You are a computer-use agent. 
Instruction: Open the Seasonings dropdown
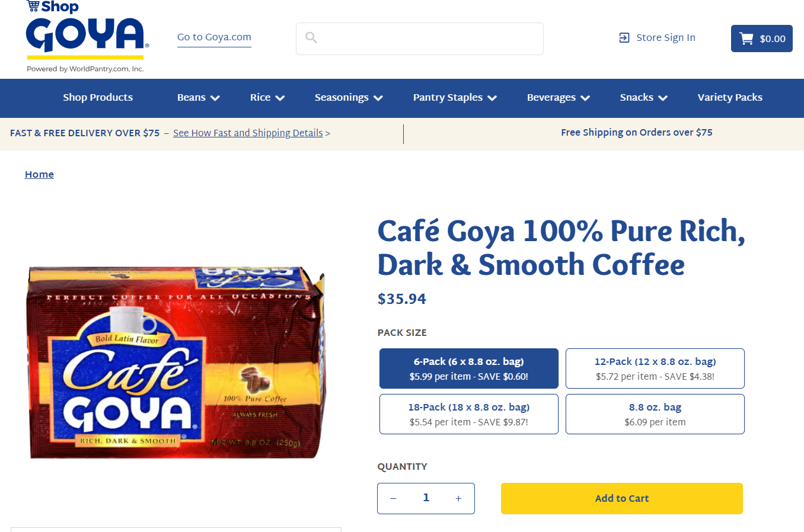(x=349, y=98)
